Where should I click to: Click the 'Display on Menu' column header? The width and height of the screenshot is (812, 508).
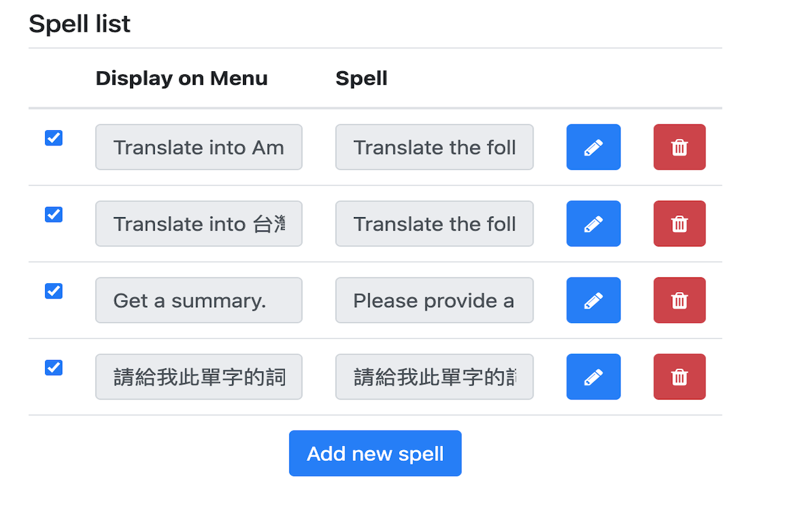(x=181, y=78)
